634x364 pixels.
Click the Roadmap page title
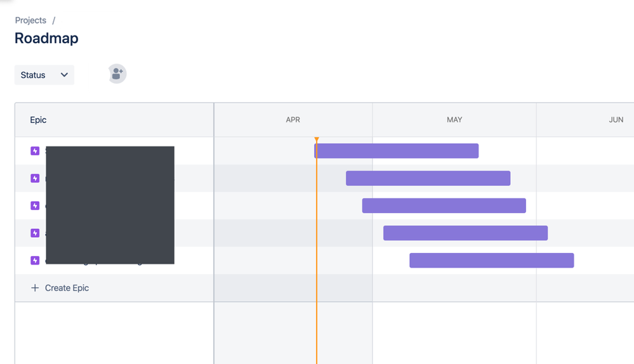(46, 39)
